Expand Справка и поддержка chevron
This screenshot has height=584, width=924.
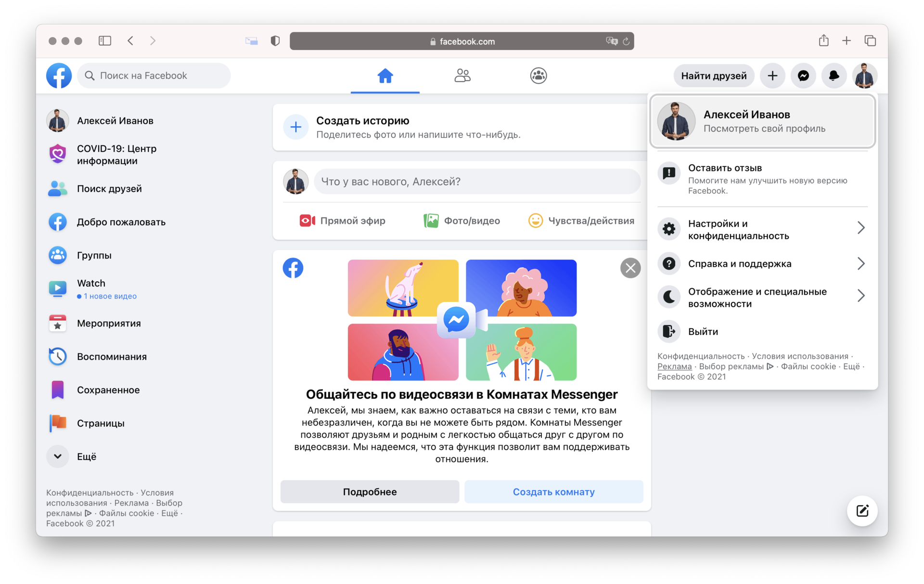(x=861, y=263)
